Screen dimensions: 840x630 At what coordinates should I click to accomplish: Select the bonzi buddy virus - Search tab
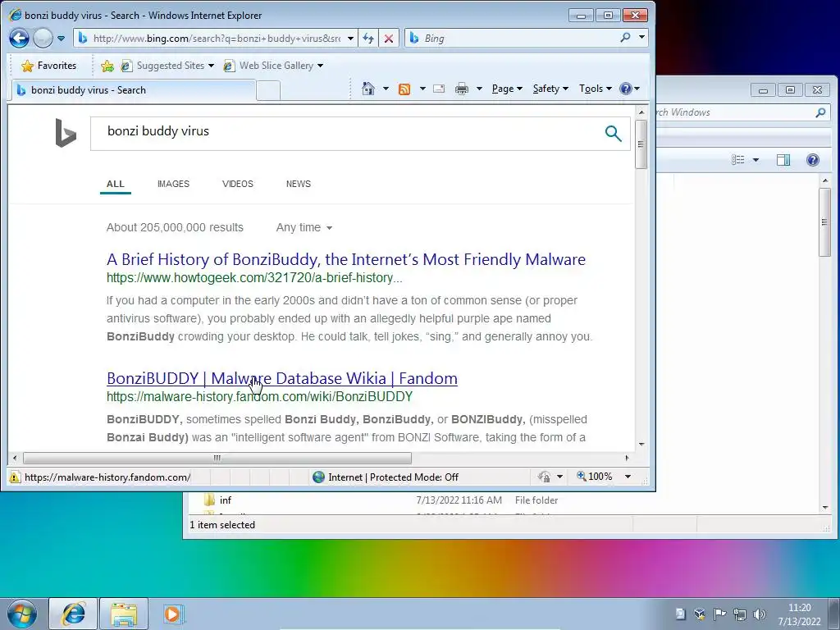[132, 90]
